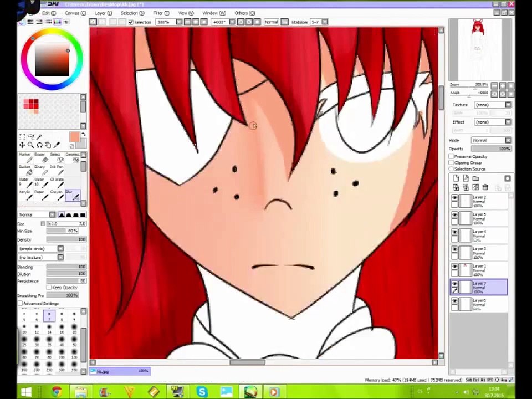Open the simple circle brush shape dropdown
The image size is (532, 399).
coord(41,249)
